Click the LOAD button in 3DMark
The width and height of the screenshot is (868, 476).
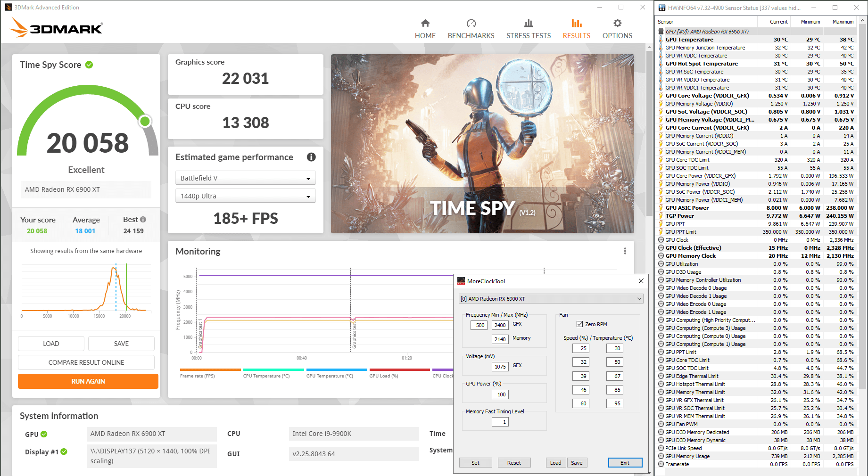[51, 344]
